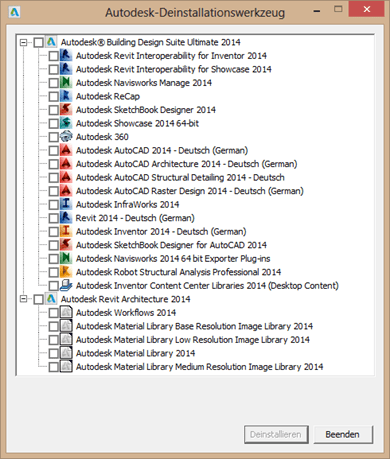Click the SketchBook Designer for AutoCAD icon

66,245
